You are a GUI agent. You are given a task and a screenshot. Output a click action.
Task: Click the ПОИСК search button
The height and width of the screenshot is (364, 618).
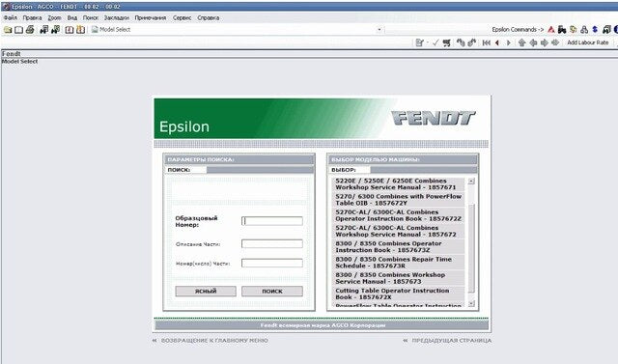tap(272, 292)
